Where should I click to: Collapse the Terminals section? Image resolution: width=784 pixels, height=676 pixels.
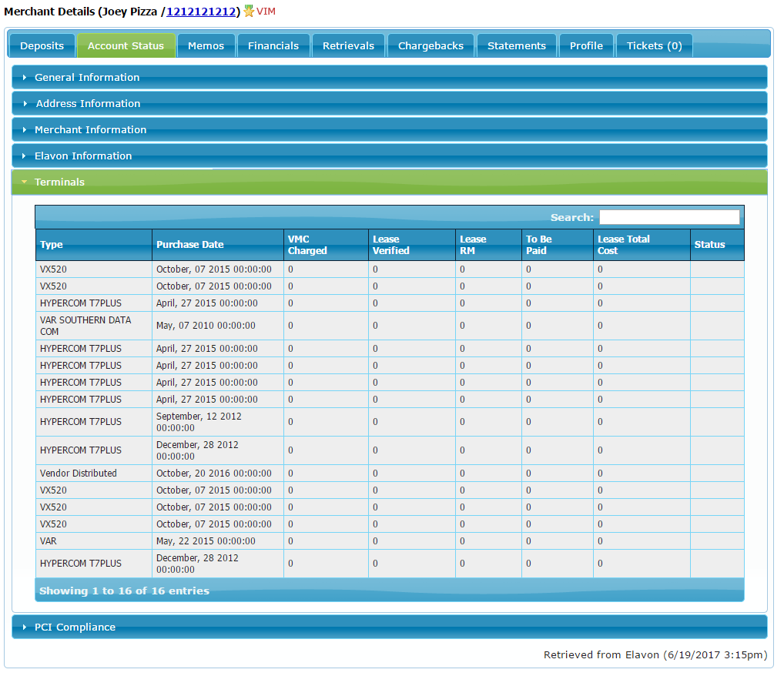390,182
